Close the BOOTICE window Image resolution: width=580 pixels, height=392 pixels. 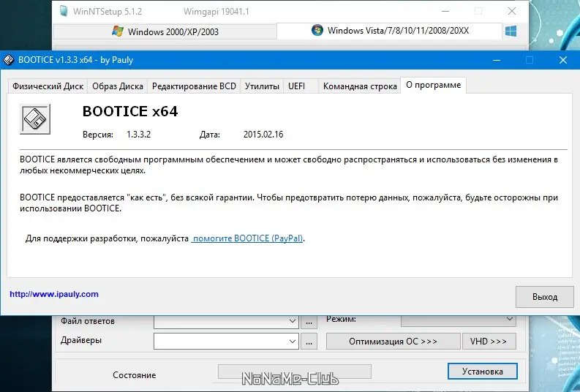[x=563, y=60]
